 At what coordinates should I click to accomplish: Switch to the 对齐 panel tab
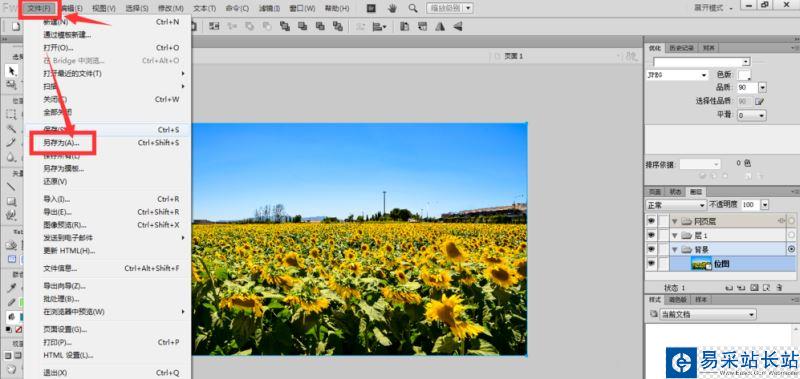708,47
